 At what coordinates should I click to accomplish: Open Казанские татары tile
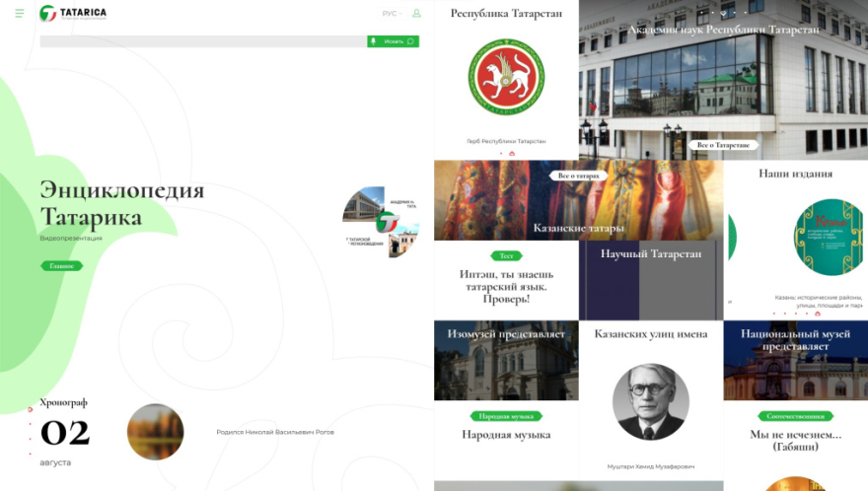tap(578, 228)
